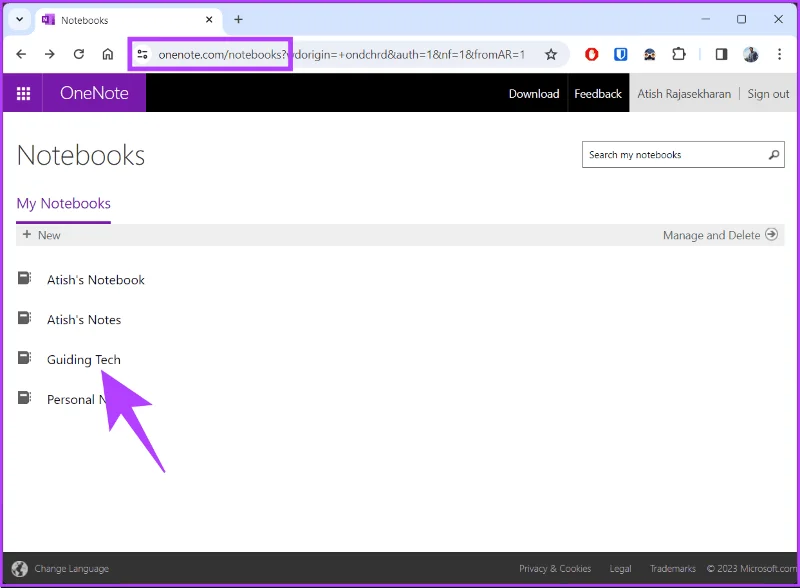Click the browser Home icon
The height and width of the screenshot is (588, 800).
(x=108, y=54)
